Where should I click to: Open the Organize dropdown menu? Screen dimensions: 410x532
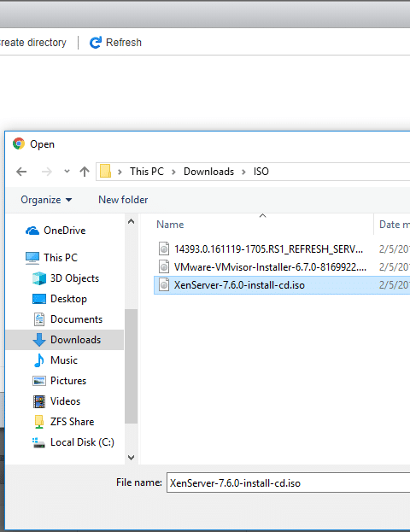[46, 200]
